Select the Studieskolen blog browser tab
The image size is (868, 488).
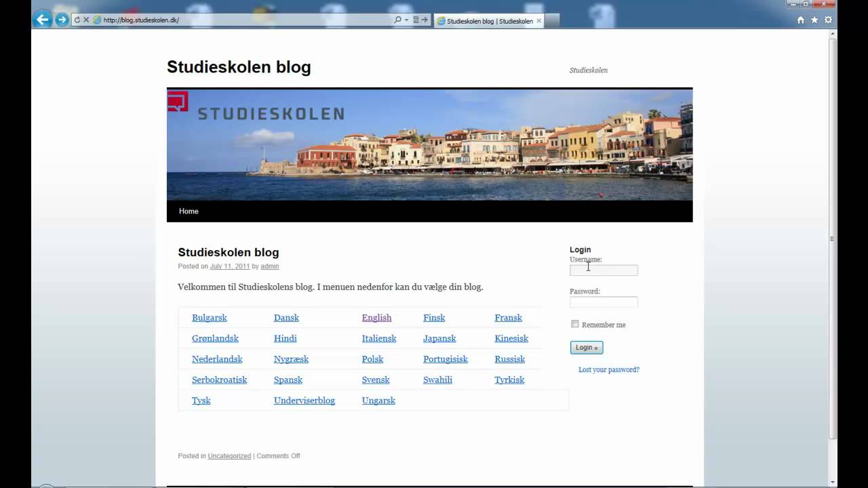(488, 21)
